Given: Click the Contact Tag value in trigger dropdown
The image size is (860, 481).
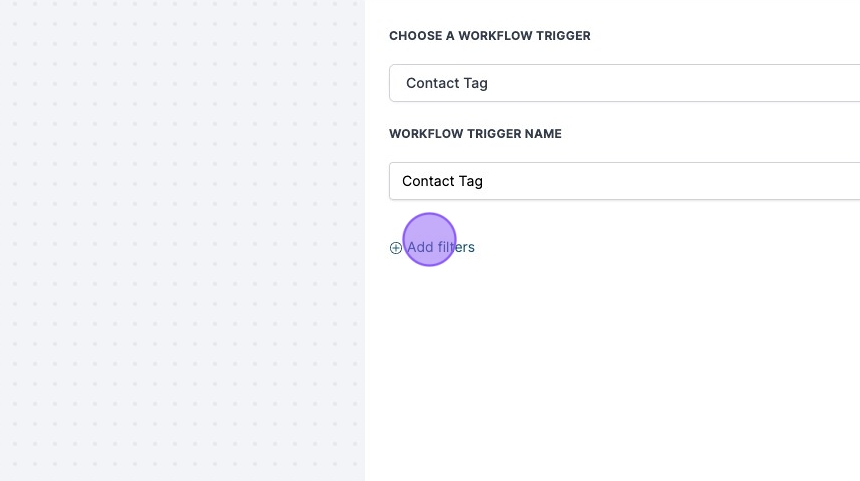Looking at the screenshot, I should [447, 83].
